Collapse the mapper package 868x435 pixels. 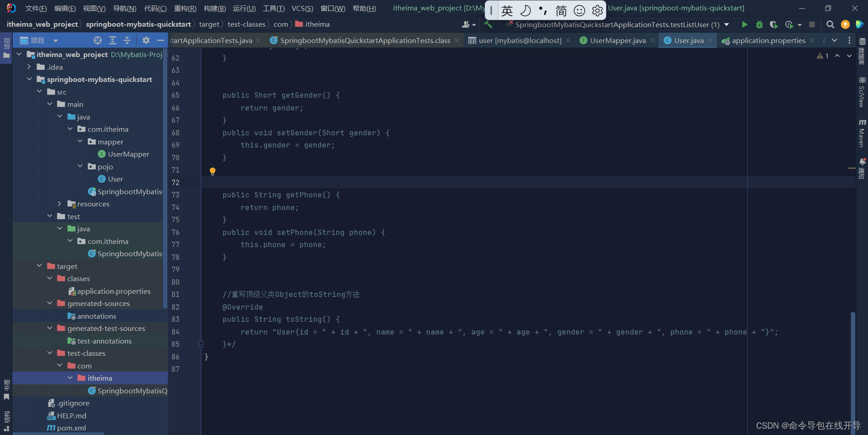(x=80, y=141)
